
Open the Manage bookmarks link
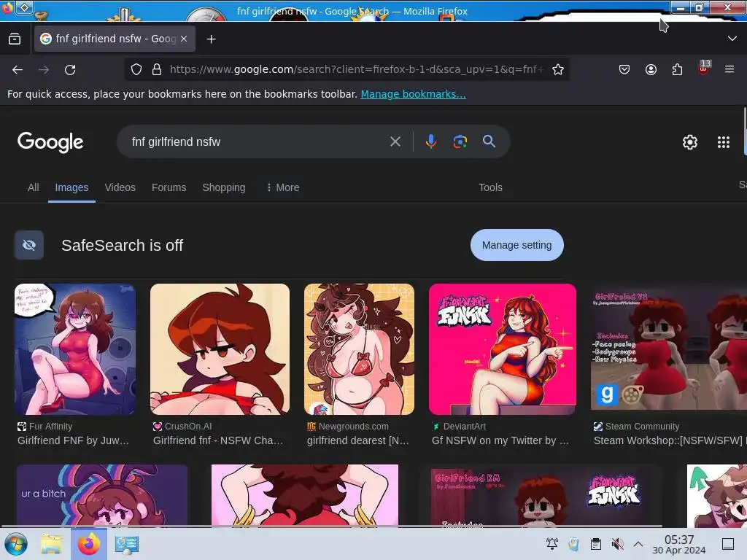point(413,94)
